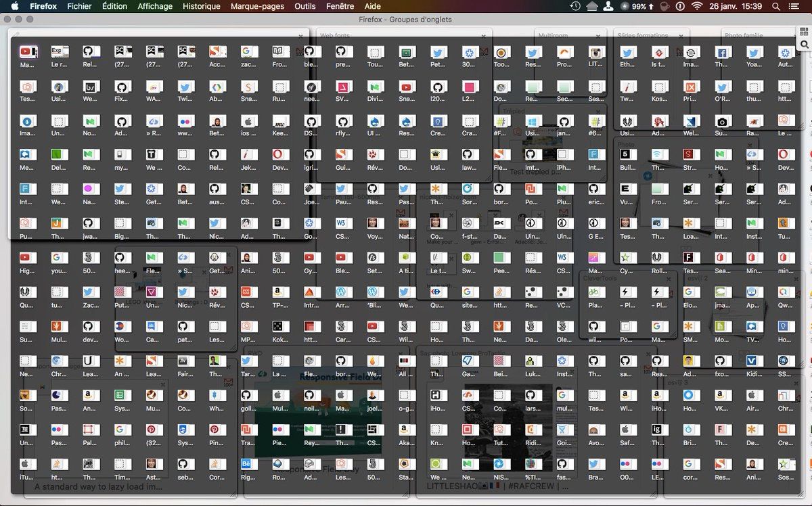Screen dimensions: 812x506
Task: Edit the 'Slides formations' group title
Action: click(x=643, y=35)
